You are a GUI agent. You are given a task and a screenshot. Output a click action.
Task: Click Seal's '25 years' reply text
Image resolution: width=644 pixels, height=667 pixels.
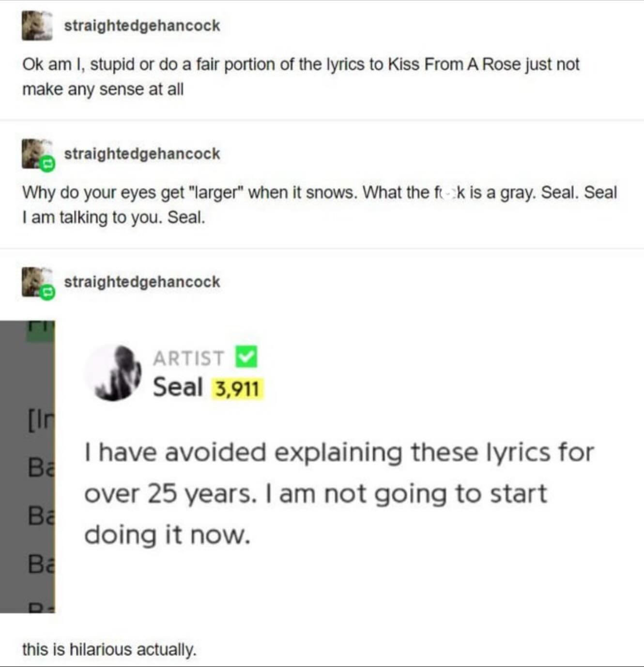point(339,494)
